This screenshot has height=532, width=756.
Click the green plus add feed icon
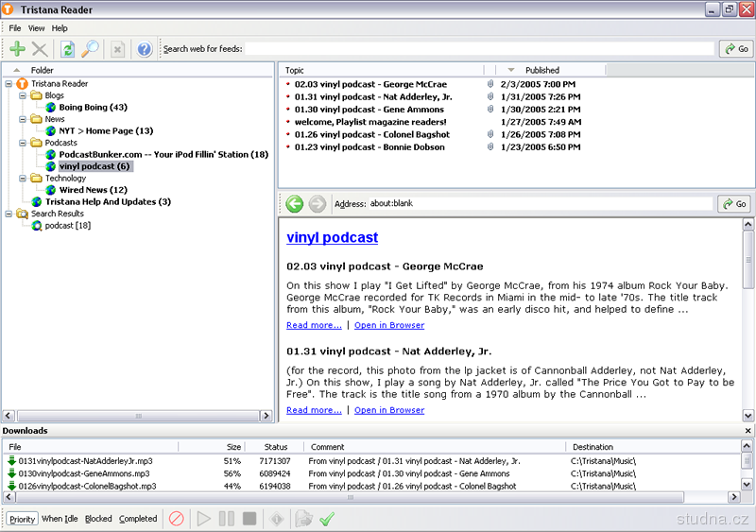point(17,49)
